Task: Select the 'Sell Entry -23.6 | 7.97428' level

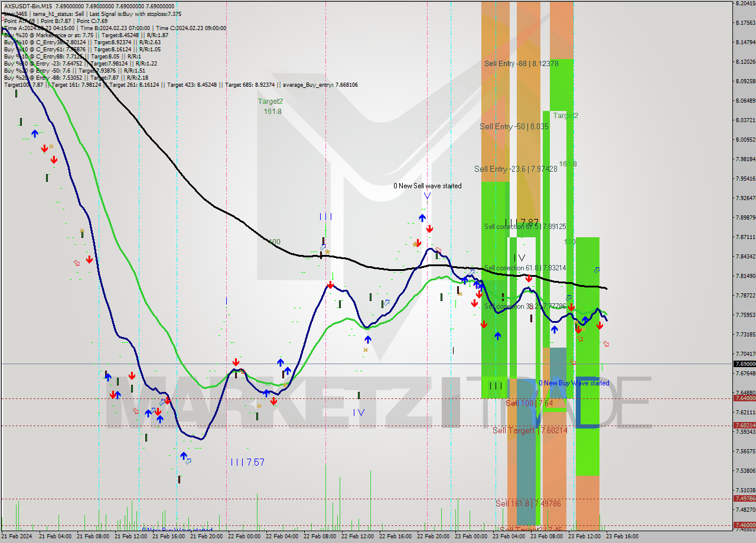Action: click(x=516, y=169)
